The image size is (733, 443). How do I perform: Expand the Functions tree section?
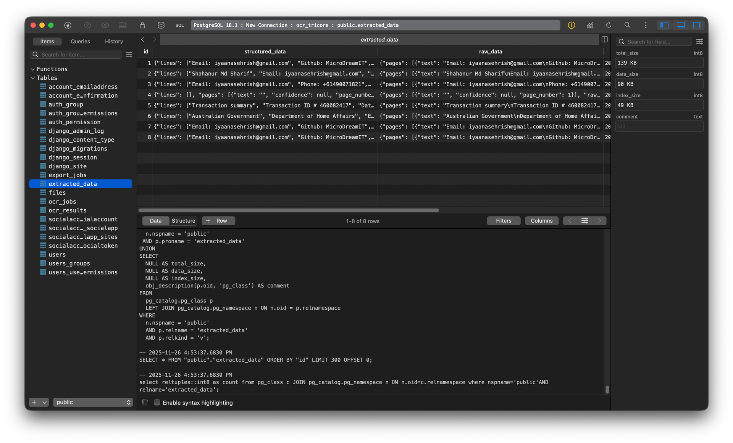pos(31,69)
